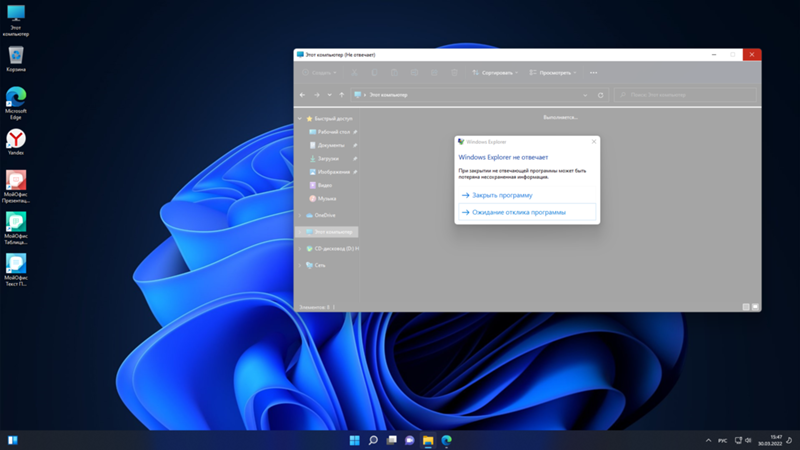Click the search box 'Поиск: Этот компьютер'
Image resolution: width=800 pixels, height=450 pixels.
click(x=685, y=95)
